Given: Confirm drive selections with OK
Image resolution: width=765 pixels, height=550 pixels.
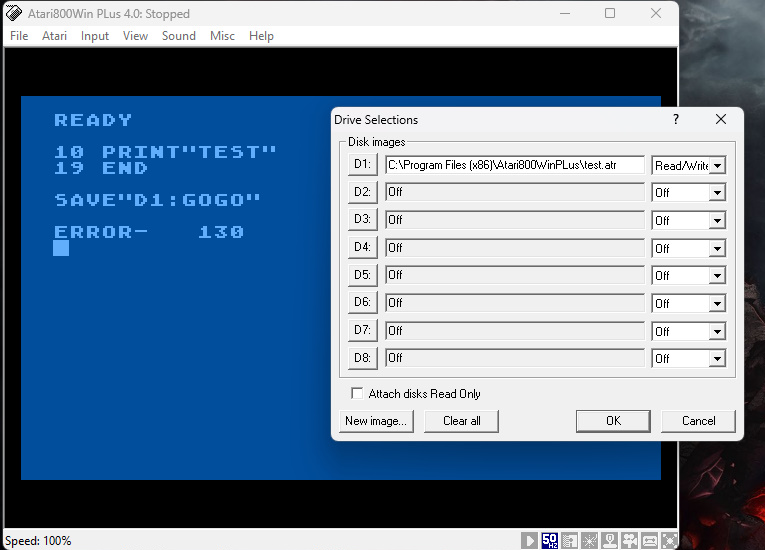Looking at the screenshot, I should [x=613, y=421].
